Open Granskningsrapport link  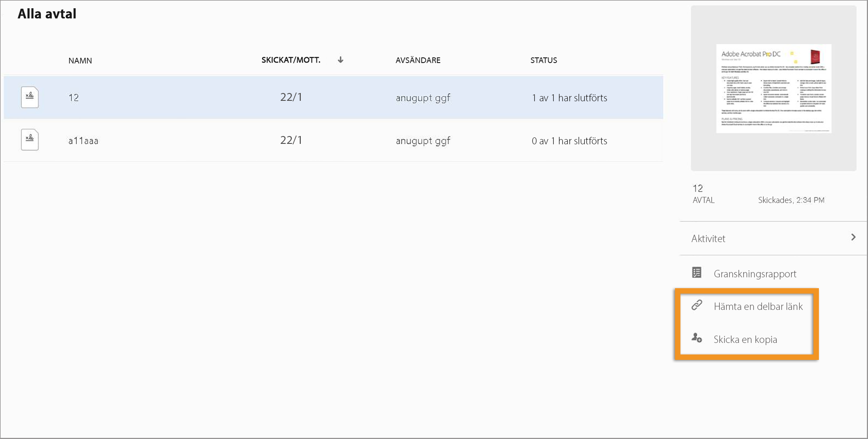tap(755, 274)
